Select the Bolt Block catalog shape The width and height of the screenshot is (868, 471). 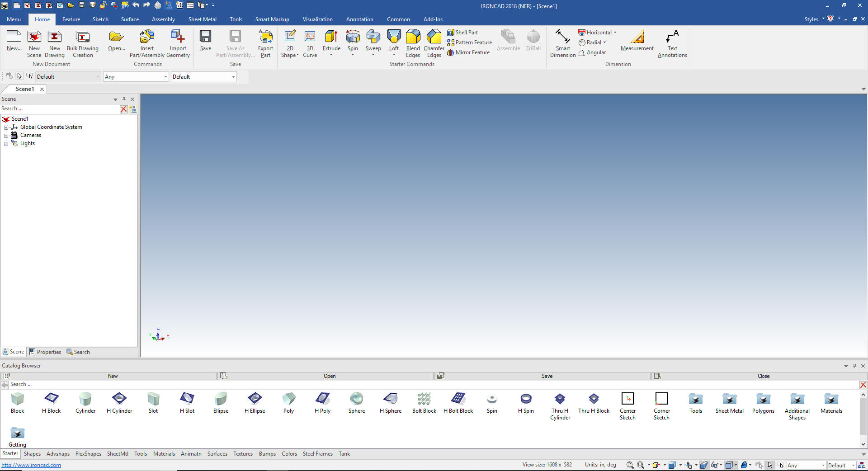(424, 403)
